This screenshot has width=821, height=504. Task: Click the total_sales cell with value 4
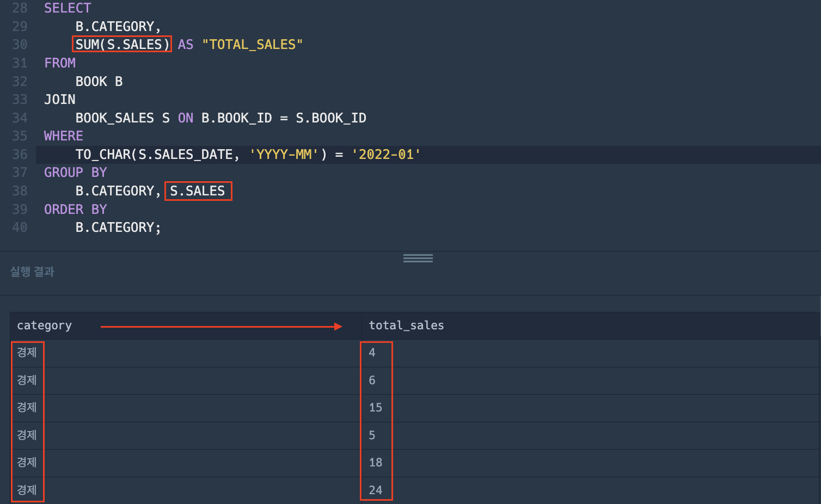(590, 353)
